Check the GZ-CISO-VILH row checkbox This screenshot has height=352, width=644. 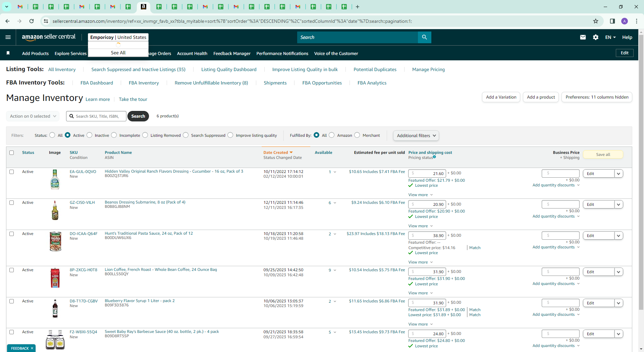[12, 202]
